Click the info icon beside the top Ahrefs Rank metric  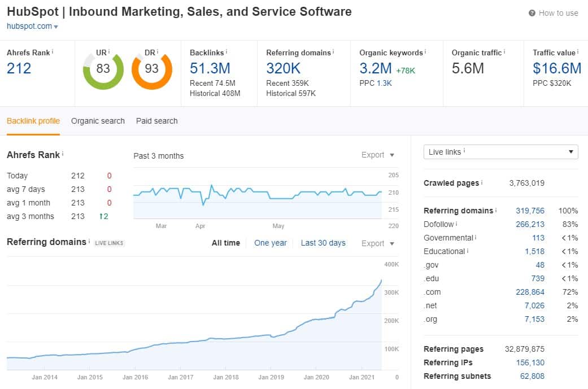(x=53, y=51)
